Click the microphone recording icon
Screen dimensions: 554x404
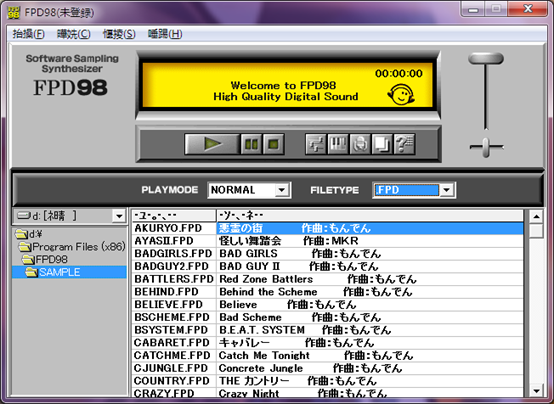pyautogui.click(x=360, y=144)
